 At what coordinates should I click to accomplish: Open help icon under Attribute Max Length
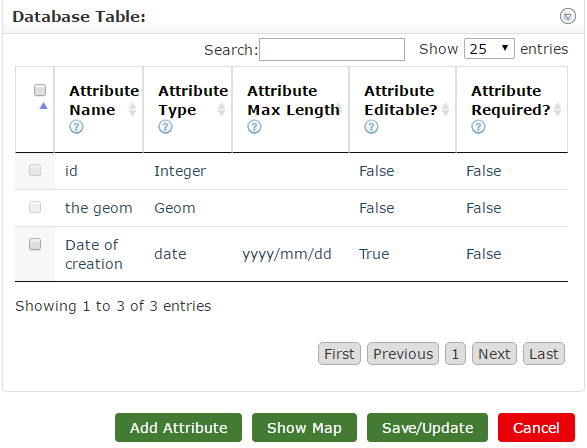(x=254, y=127)
